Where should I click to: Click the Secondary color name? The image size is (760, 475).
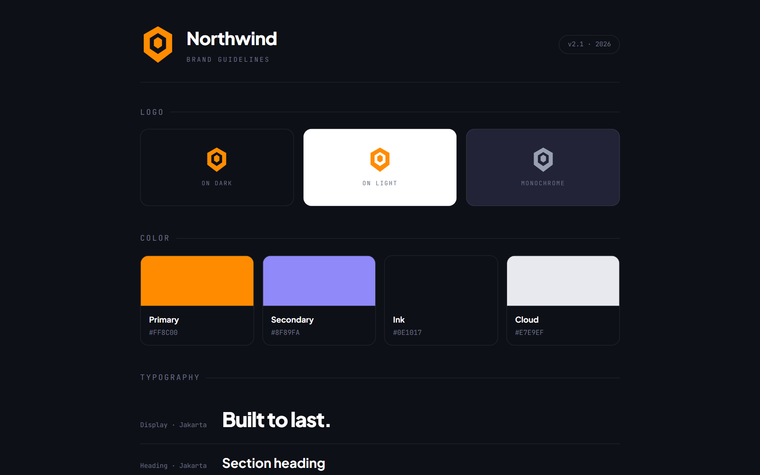pos(292,320)
